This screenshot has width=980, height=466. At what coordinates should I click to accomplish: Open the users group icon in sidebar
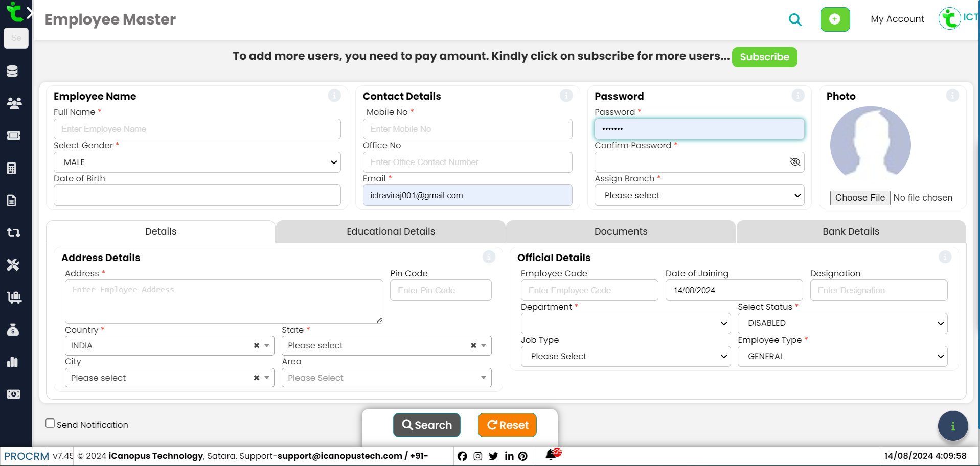click(14, 103)
